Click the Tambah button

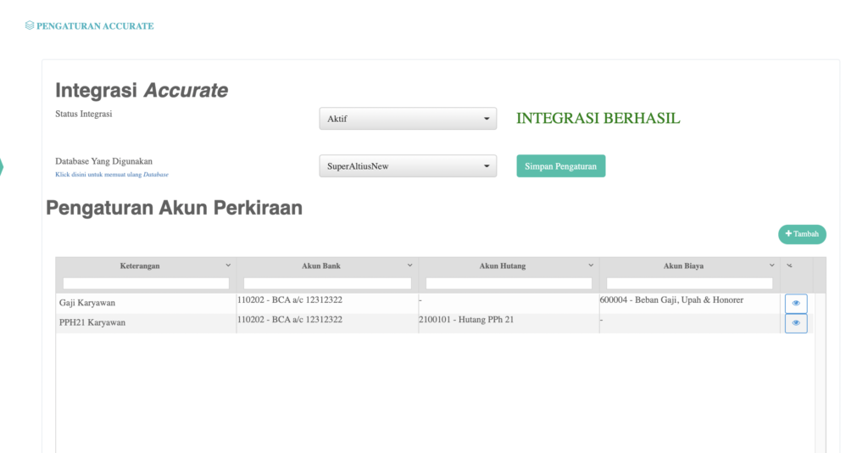point(802,234)
